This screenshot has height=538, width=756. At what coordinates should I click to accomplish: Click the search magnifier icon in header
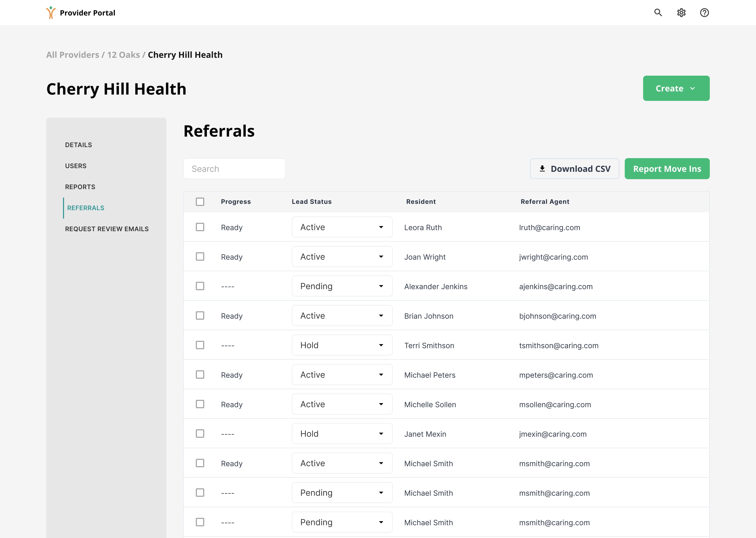point(658,13)
